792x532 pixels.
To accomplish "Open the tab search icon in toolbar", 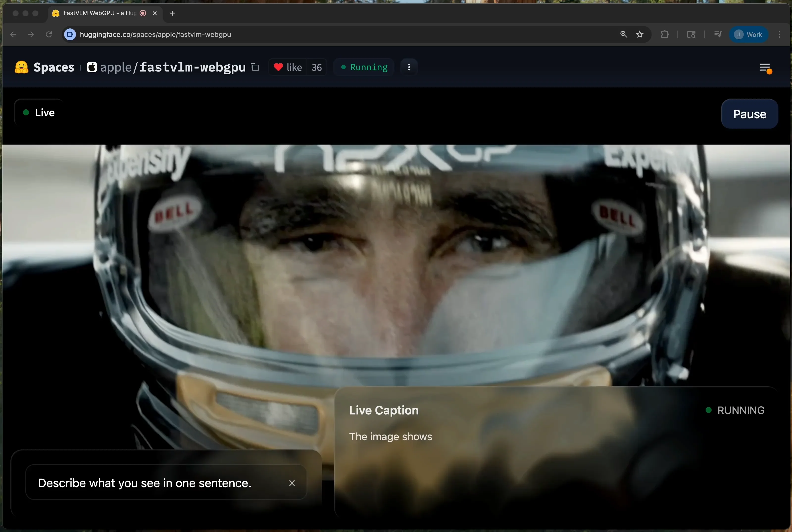I will point(691,34).
